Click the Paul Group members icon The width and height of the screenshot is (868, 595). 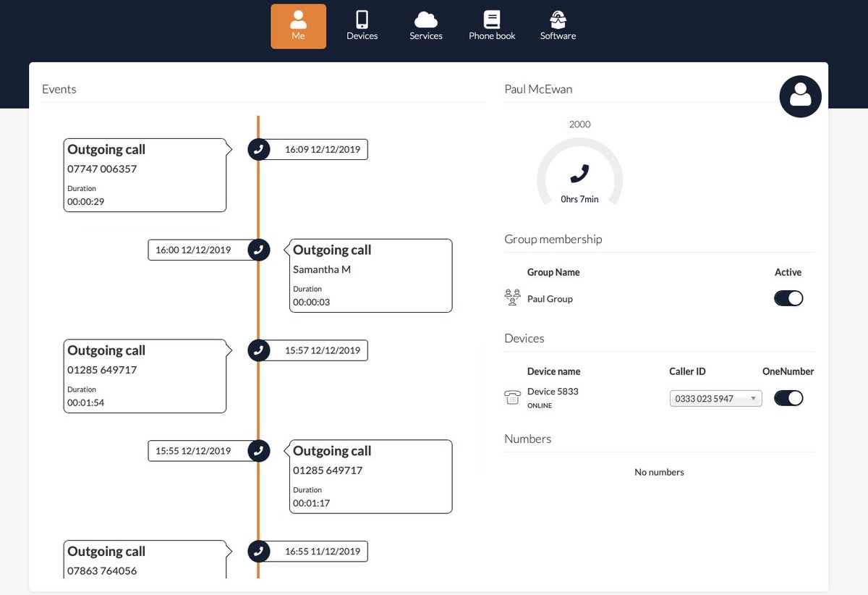point(512,297)
